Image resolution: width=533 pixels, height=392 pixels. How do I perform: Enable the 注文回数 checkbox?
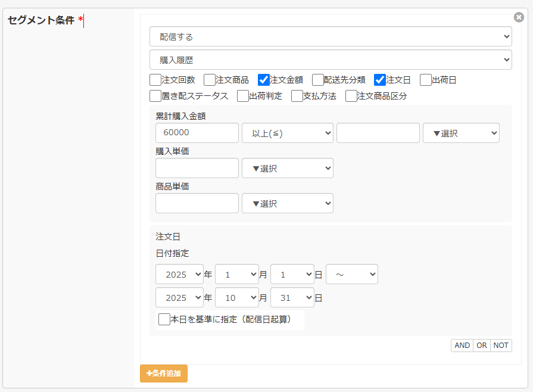[x=155, y=80]
